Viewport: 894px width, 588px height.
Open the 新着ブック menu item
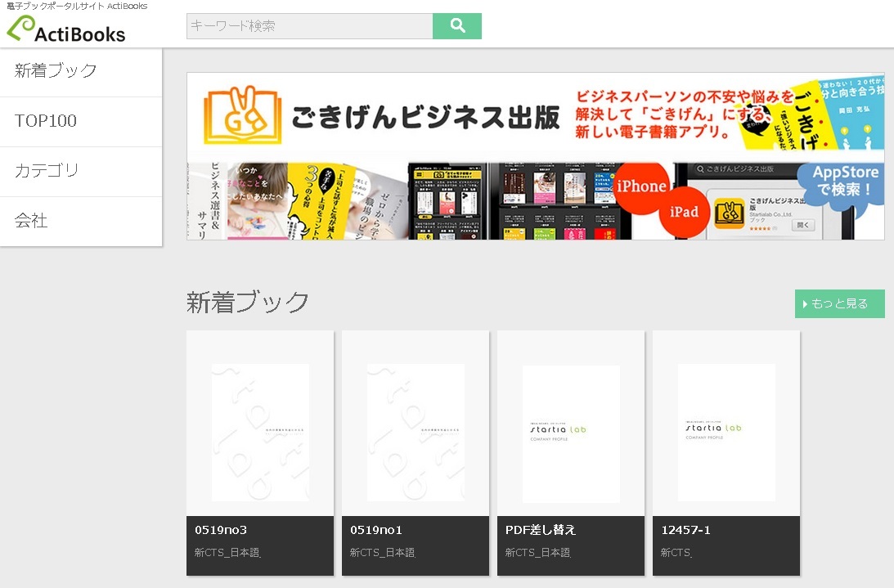pos(81,72)
